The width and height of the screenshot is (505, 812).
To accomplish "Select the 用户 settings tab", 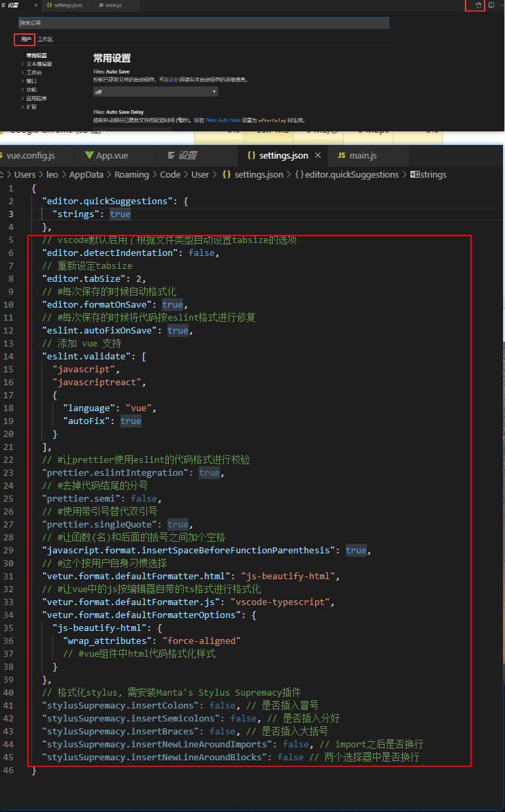I will coord(25,39).
